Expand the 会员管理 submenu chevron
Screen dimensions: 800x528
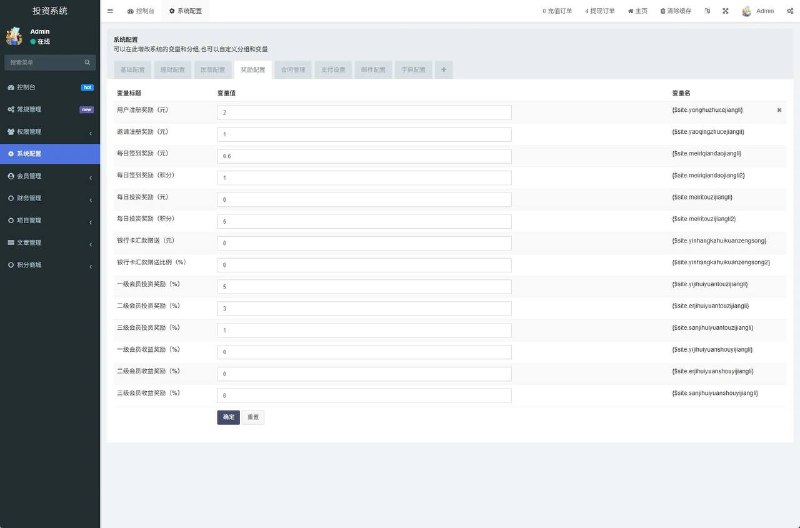pos(91,178)
